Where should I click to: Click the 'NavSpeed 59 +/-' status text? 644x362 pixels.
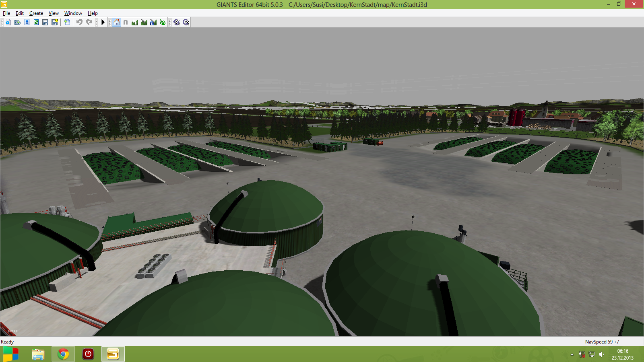[x=603, y=342]
